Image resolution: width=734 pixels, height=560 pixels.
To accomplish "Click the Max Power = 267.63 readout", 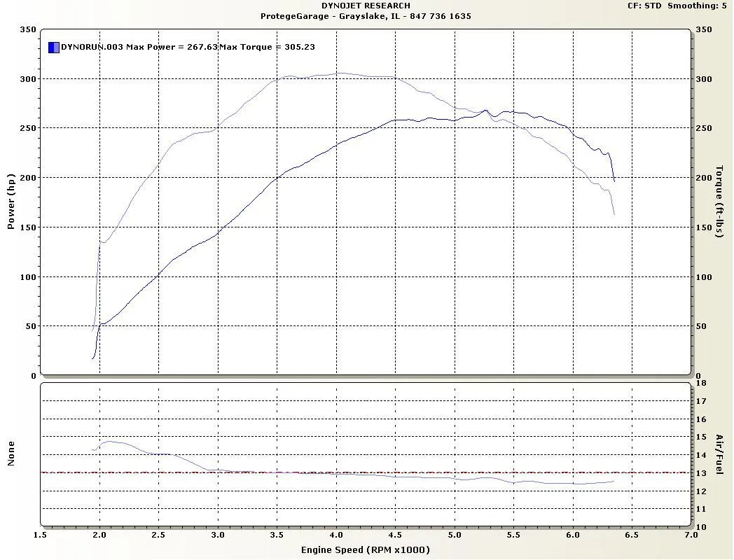I will point(172,48).
